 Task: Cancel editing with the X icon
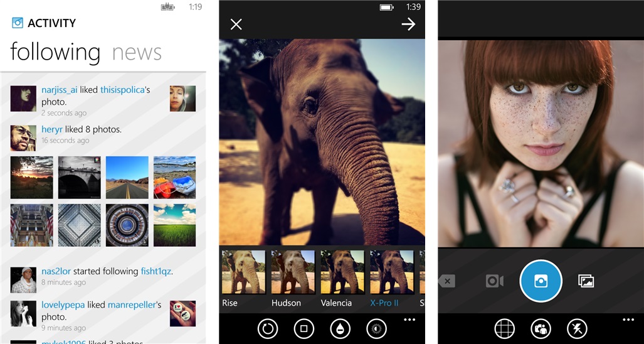(x=236, y=24)
